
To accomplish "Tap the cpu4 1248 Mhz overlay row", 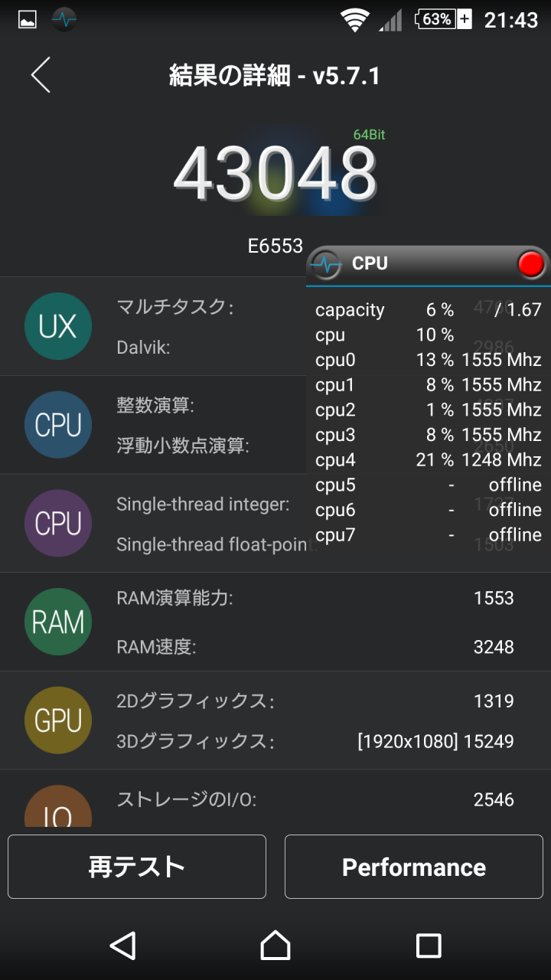I will (x=427, y=460).
